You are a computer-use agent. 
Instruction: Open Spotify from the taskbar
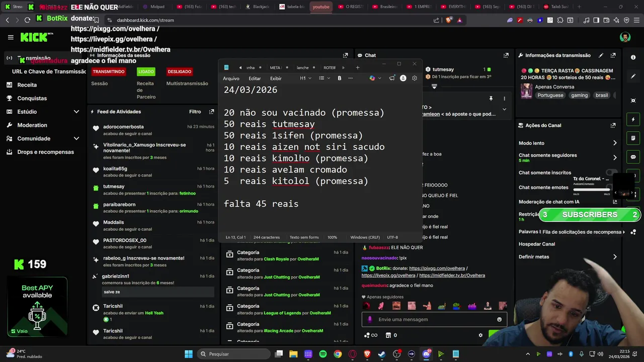click(x=323, y=354)
